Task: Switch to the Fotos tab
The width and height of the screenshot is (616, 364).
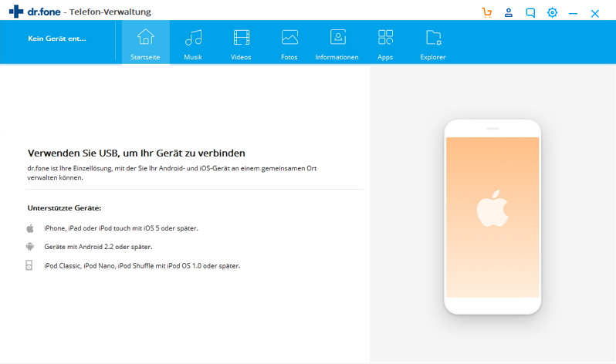Action: pyautogui.click(x=289, y=42)
